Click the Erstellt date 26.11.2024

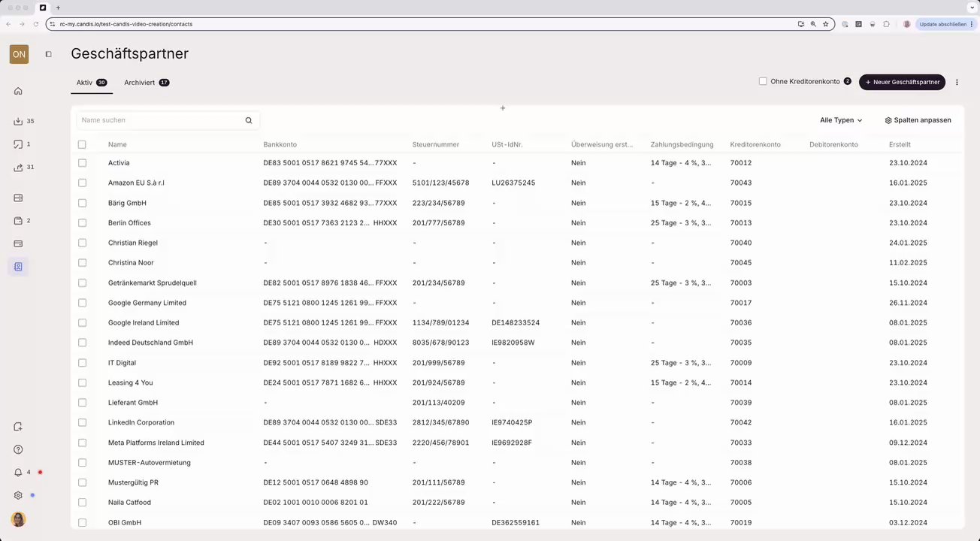click(x=908, y=303)
